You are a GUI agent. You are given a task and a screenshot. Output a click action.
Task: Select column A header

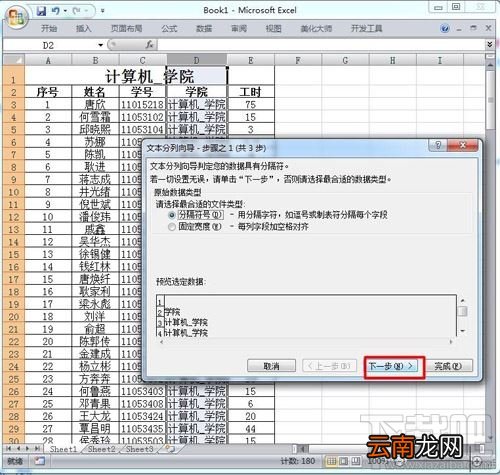tap(48, 60)
